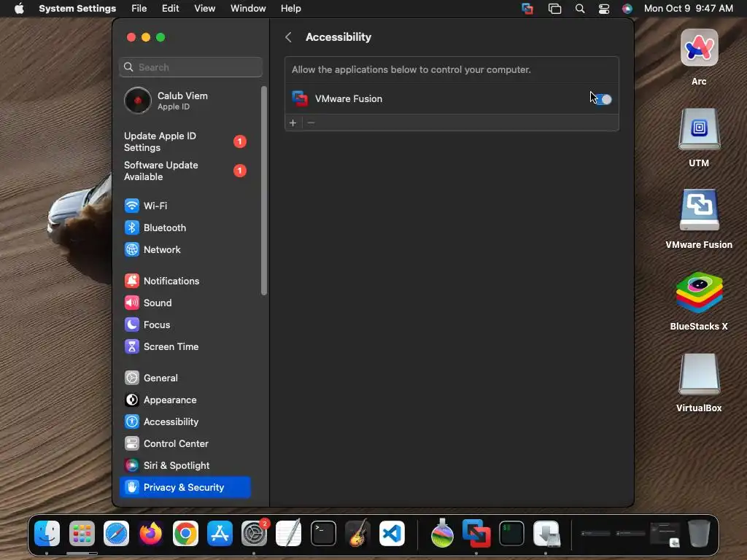Open Control Center in menu bar
The width and height of the screenshot is (747, 560).
(604, 9)
